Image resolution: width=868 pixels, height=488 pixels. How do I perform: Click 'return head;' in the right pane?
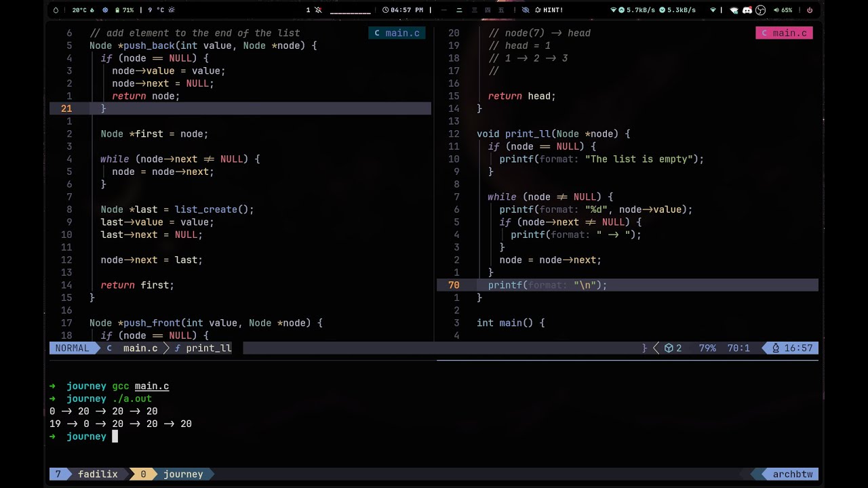[x=522, y=96]
